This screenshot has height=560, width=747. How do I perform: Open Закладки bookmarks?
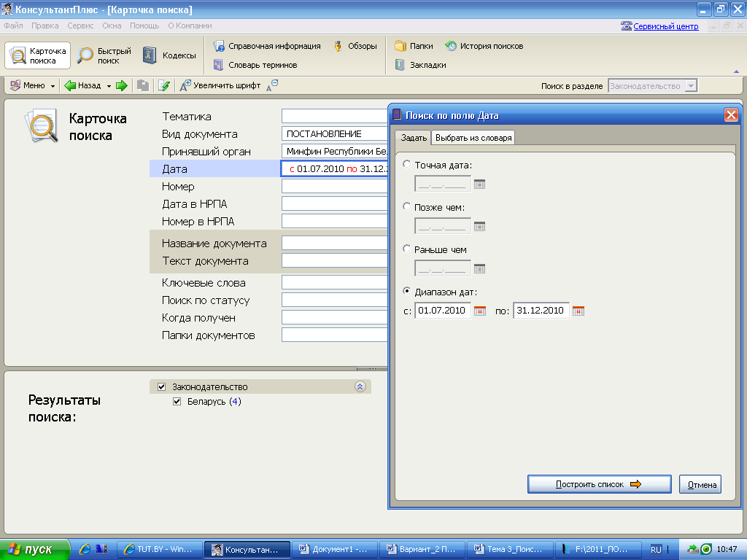click(x=420, y=65)
